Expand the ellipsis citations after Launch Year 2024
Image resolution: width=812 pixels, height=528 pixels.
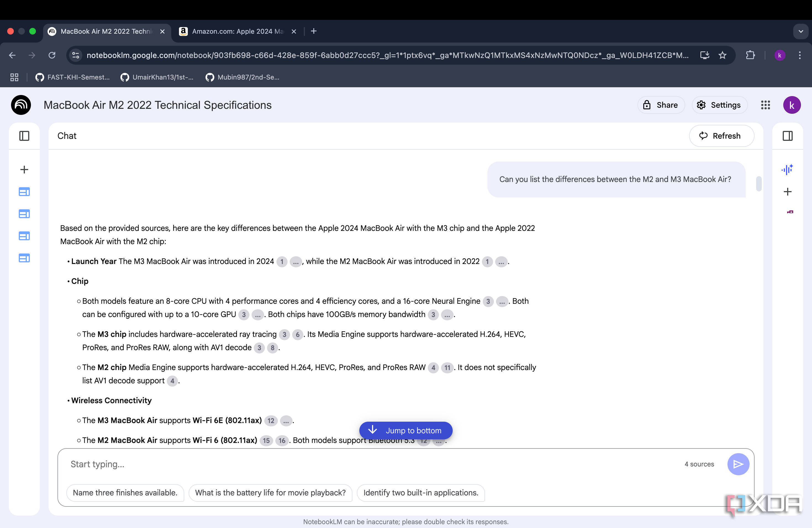tap(296, 262)
